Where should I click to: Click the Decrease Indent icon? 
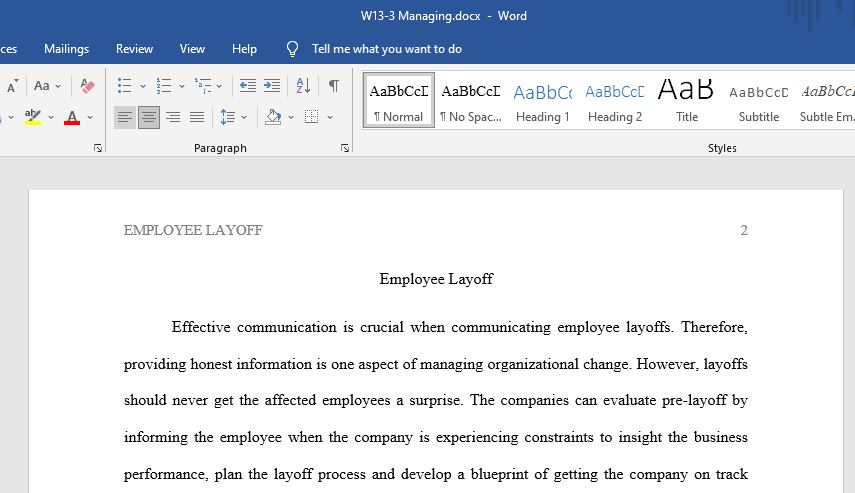point(248,86)
